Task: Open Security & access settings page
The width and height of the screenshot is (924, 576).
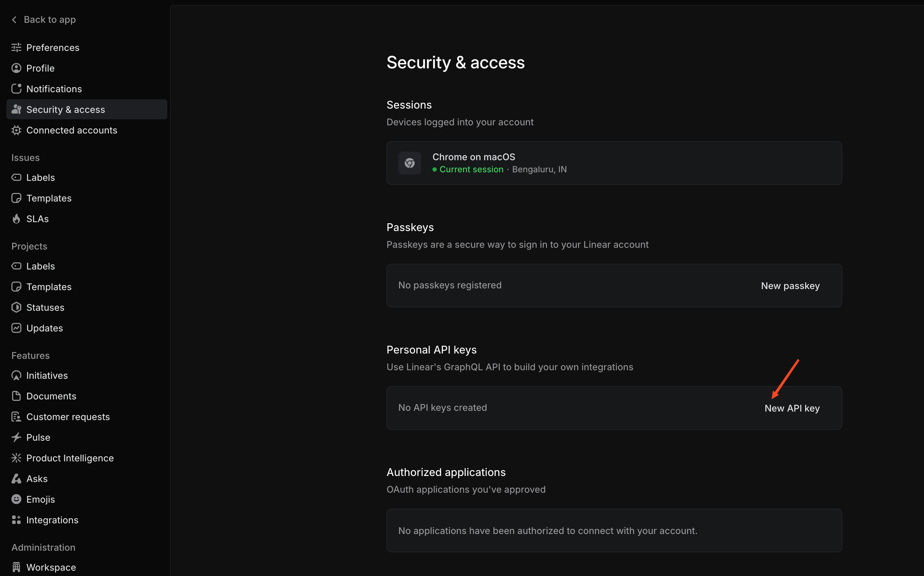Action: [65, 110]
